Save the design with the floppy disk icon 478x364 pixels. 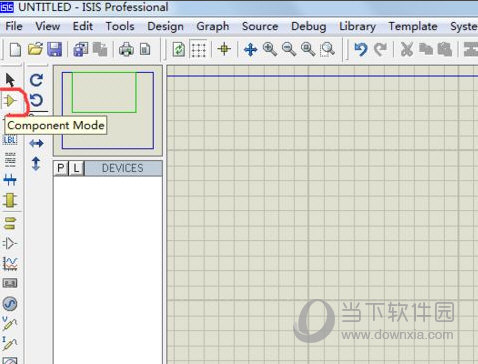coord(54,50)
